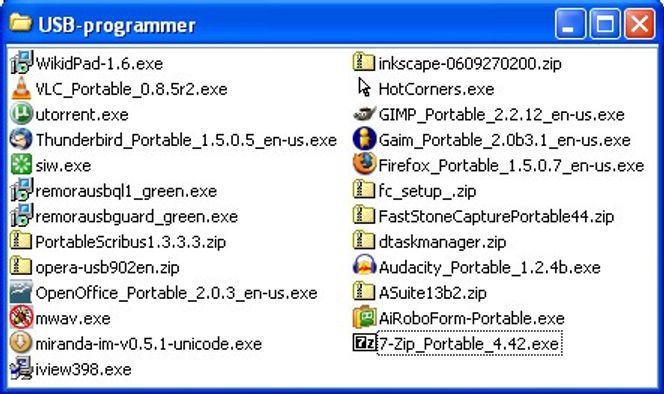Image resolution: width=664 pixels, height=394 pixels.
Task: Select file name WikidPad-1.6.exe
Action: (99, 64)
